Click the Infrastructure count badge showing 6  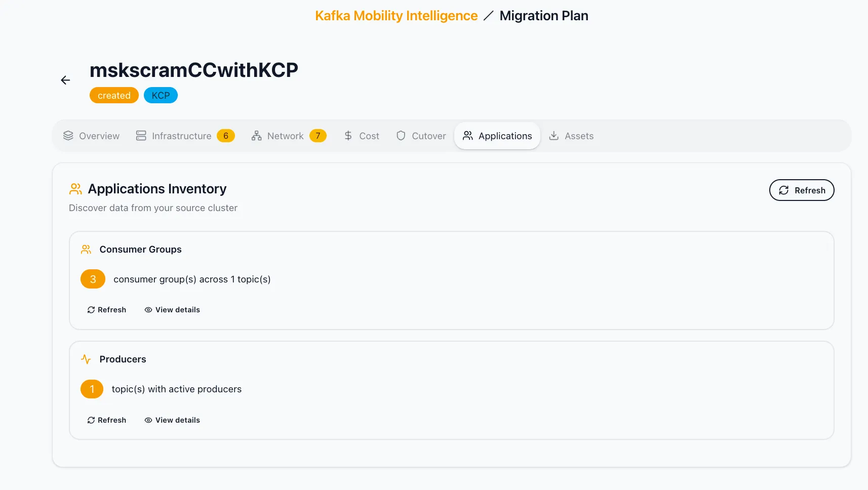coord(226,136)
